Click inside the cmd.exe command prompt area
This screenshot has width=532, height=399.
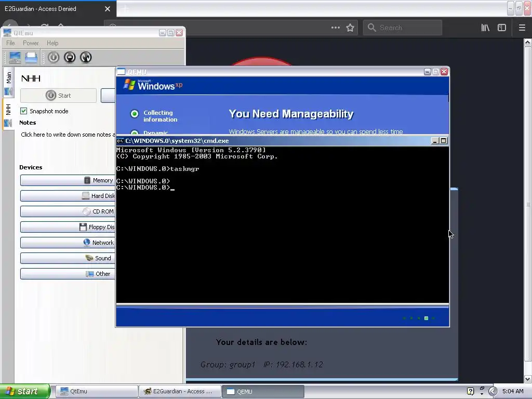[x=282, y=224]
